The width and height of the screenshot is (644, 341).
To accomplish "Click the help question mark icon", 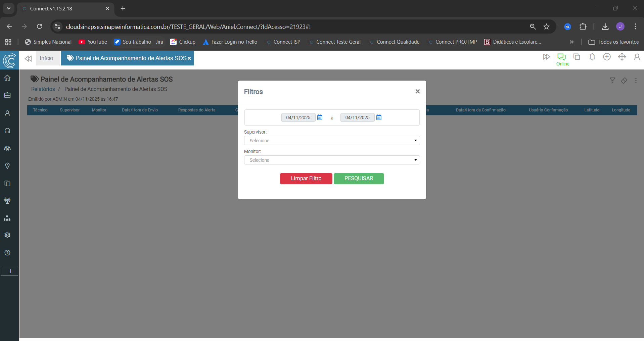I will [x=7, y=253].
